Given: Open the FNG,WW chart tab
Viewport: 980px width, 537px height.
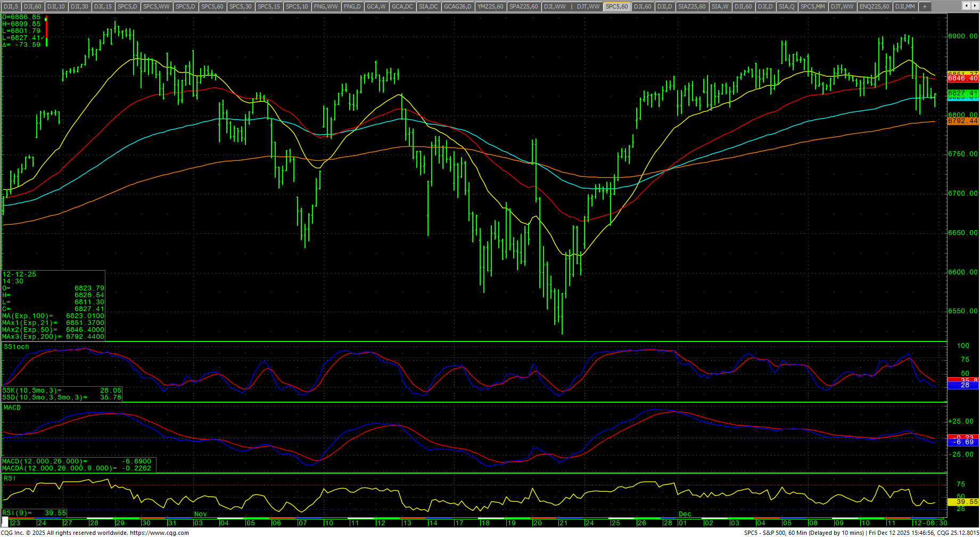Looking at the screenshot, I should (x=326, y=6).
